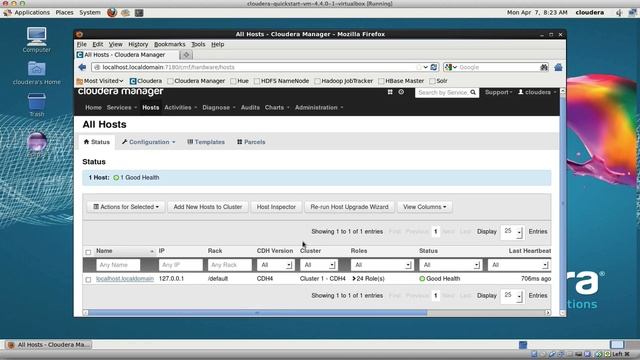The height and width of the screenshot is (360, 640).
Task: Click binoculars search icon in Google box
Action: tap(544, 67)
